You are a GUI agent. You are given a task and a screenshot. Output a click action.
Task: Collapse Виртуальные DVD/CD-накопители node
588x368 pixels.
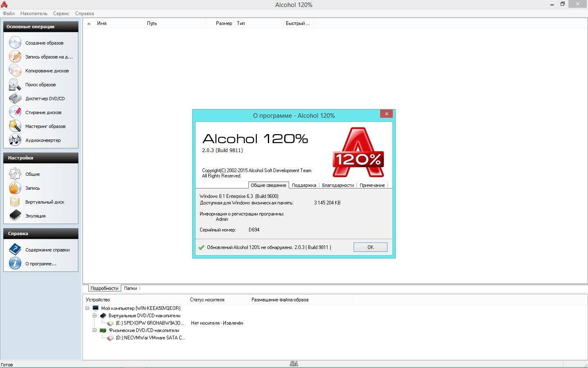point(94,316)
